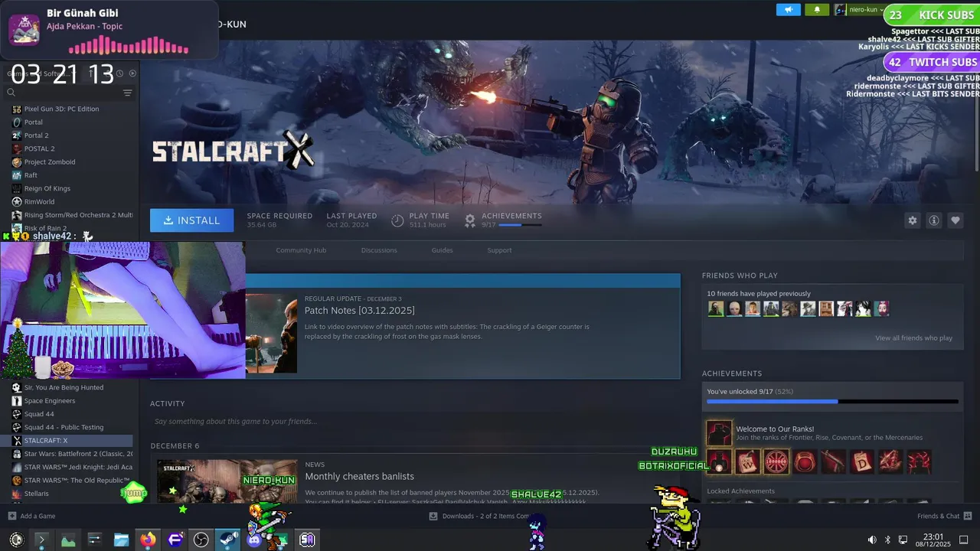
Task: Open Patch Notes thumbnail image
Action: pos(271,334)
